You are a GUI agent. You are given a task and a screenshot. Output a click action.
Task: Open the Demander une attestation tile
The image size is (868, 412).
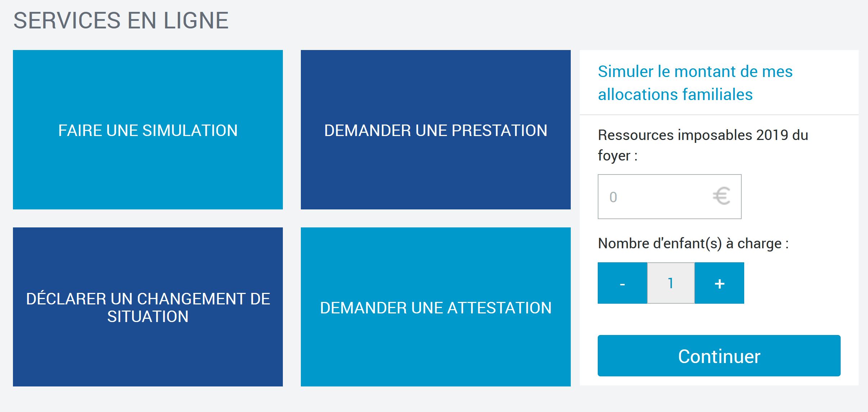[x=435, y=307]
